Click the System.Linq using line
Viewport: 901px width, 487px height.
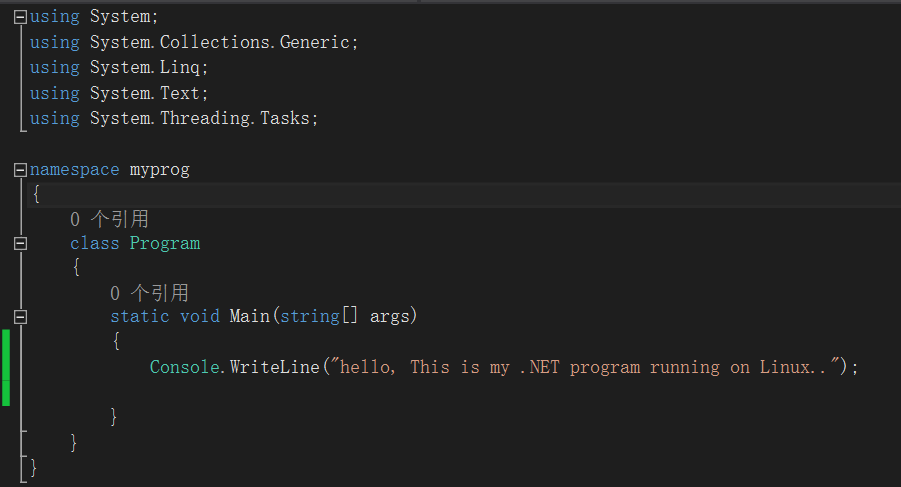(x=119, y=67)
